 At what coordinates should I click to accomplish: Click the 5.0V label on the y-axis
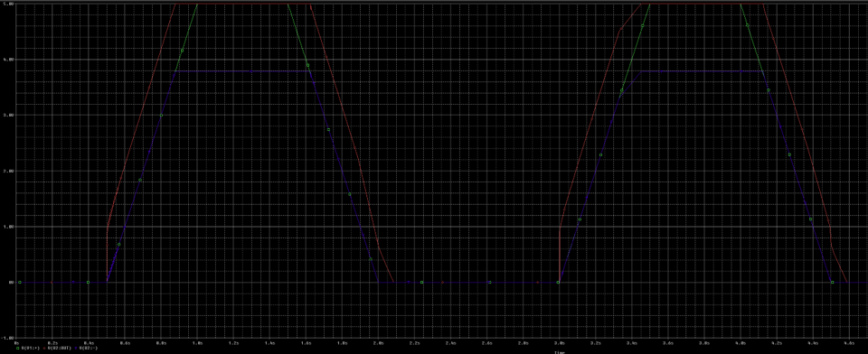[8, 4]
